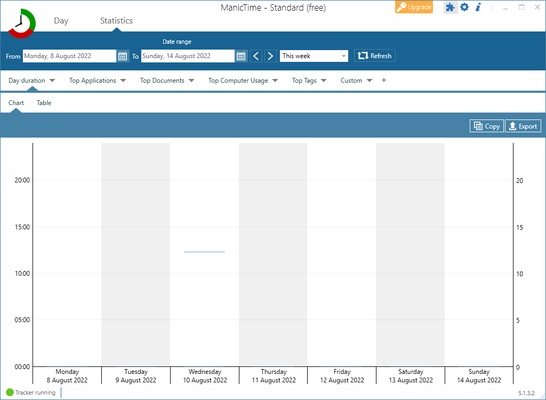Viewport: 546px width, 400px height.
Task: Show the Chart view
Action: (x=16, y=103)
